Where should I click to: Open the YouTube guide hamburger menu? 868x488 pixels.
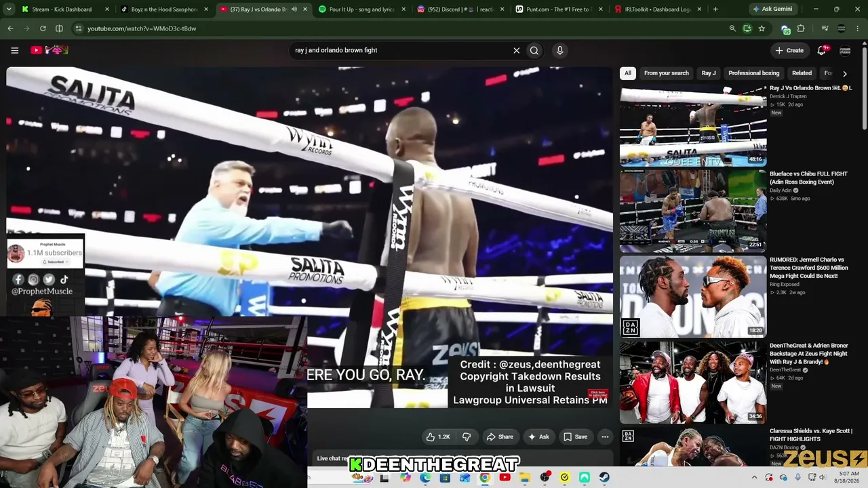tap(14, 50)
